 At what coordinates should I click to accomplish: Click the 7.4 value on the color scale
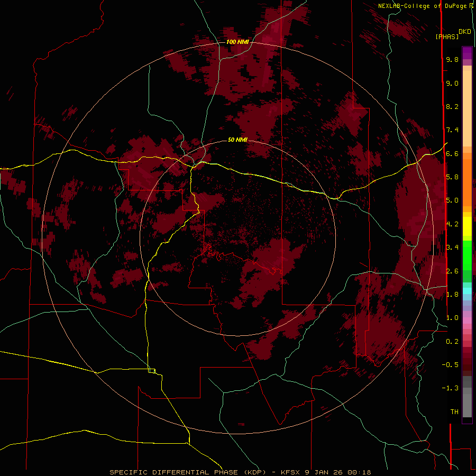[x=452, y=130]
